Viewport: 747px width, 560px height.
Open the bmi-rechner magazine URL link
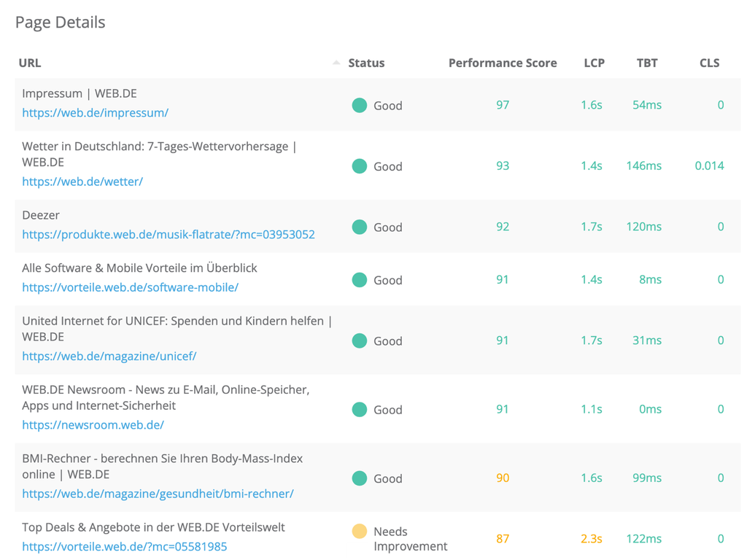coord(158,494)
